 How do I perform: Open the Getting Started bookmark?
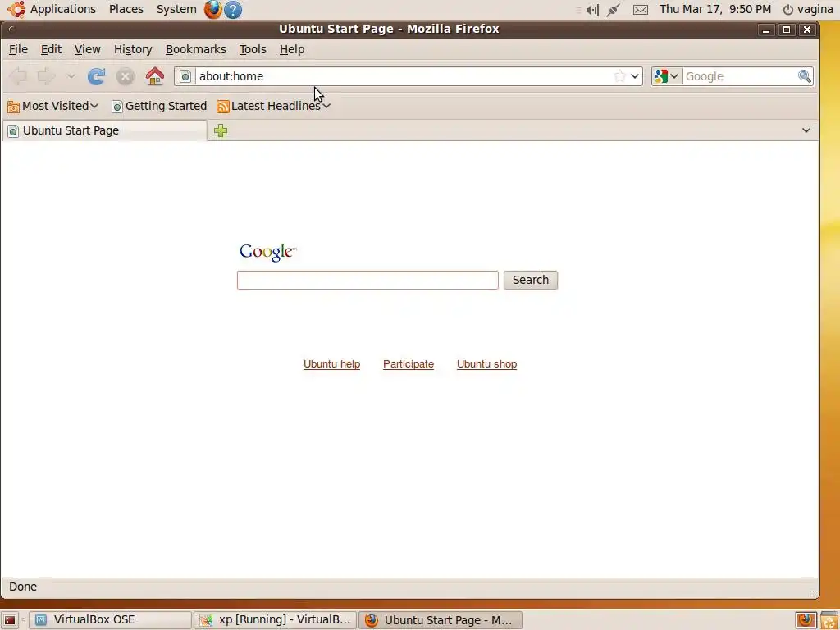click(159, 106)
